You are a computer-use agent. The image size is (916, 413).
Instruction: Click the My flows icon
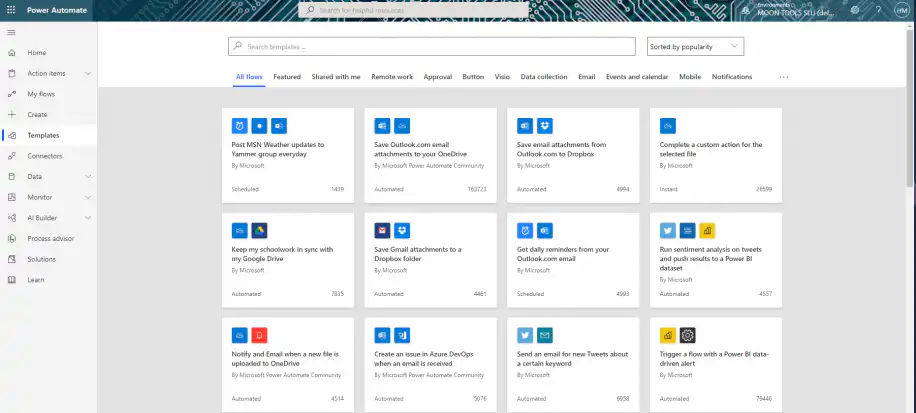[x=12, y=94]
